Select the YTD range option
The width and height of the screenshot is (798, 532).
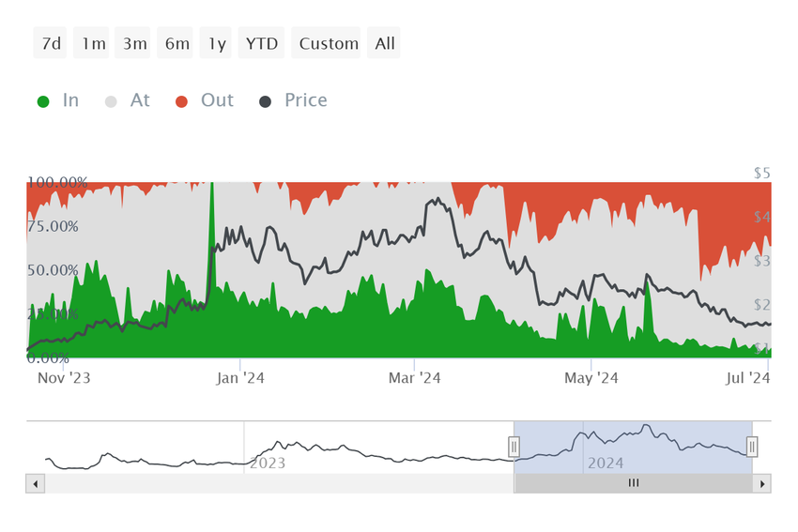pyautogui.click(x=261, y=43)
